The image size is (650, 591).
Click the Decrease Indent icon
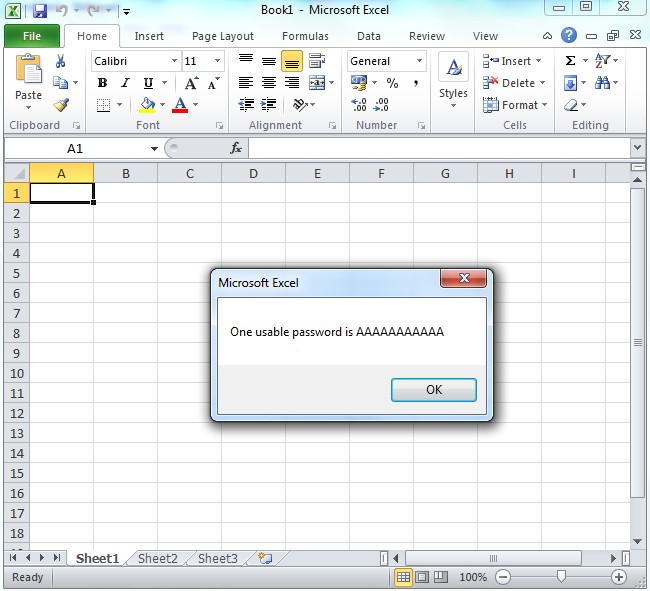[x=246, y=104]
